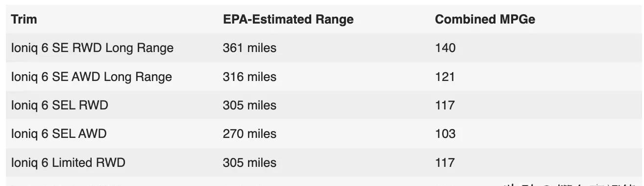The image size is (644, 186).
Task: Select the Ioniq 6 SE AWD Long Range cell
Action: tap(92, 77)
